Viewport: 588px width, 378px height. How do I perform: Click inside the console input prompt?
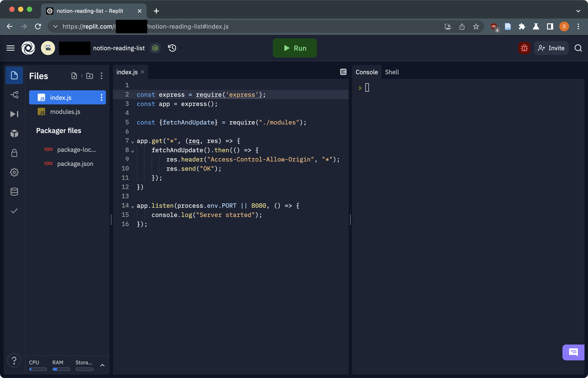pyautogui.click(x=367, y=87)
